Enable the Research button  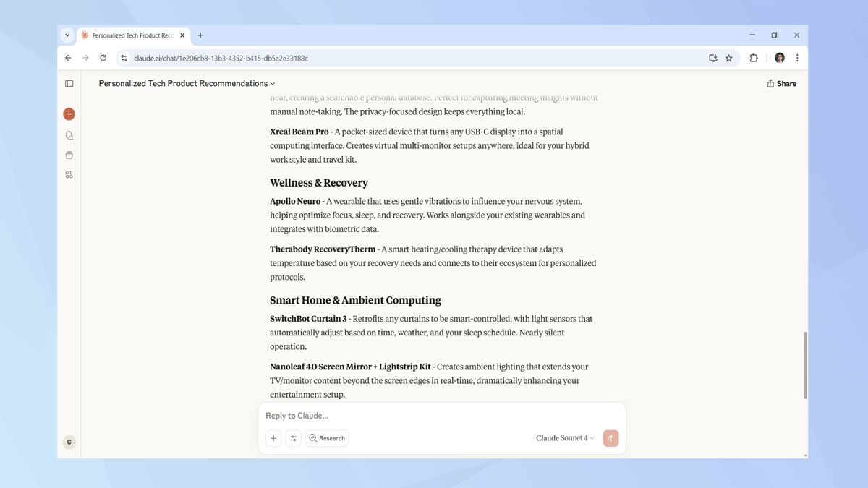pyautogui.click(x=327, y=438)
